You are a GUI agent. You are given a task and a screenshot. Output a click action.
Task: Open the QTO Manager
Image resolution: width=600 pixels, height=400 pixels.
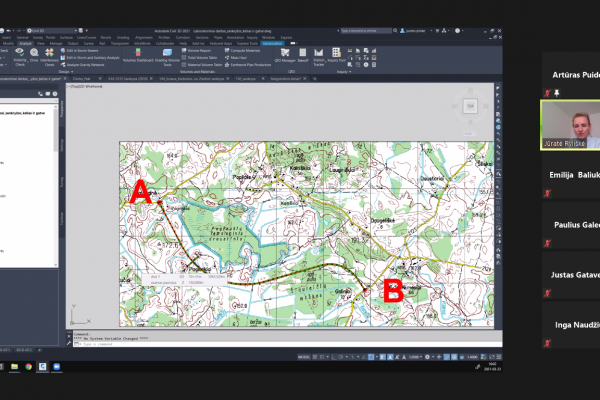coord(285,55)
